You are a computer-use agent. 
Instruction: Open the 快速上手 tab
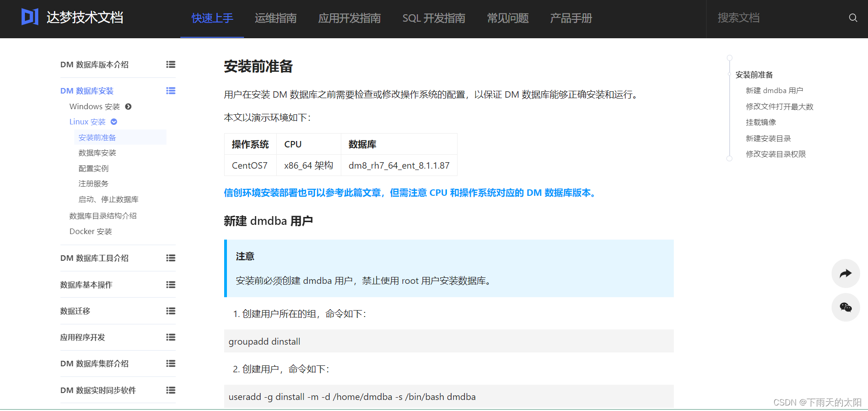pyautogui.click(x=212, y=18)
